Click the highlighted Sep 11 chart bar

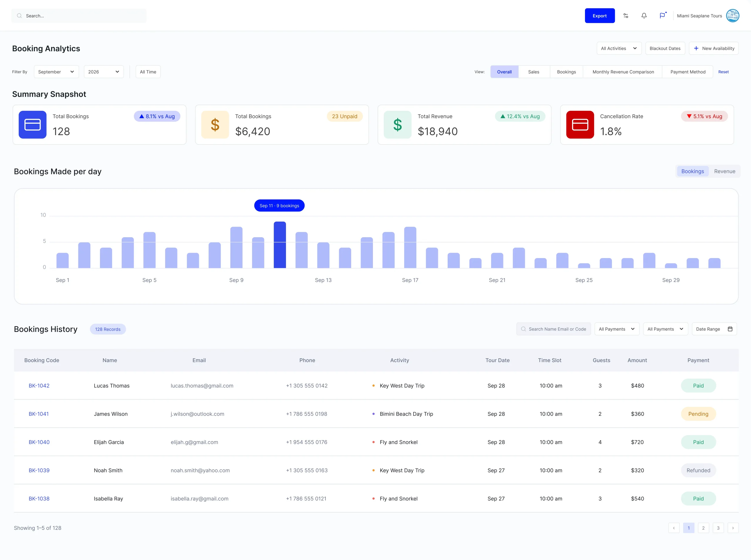click(280, 245)
